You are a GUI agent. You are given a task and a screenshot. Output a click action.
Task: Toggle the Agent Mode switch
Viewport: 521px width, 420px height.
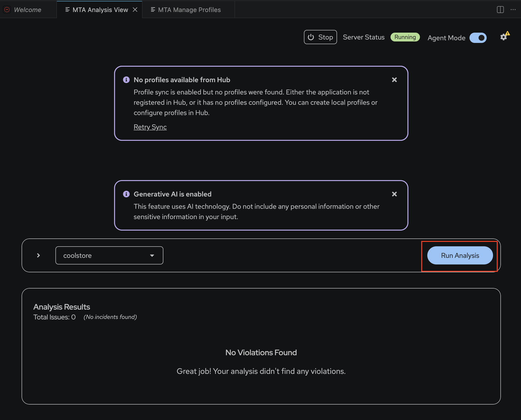tap(478, 38)
